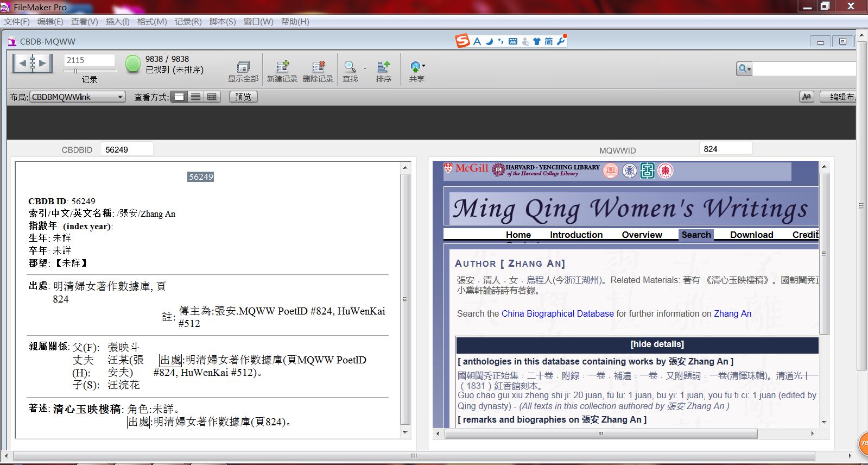Click the MQWW web viewer horizontal scrollbar
The image size is (868, 465).
point(601,433)
